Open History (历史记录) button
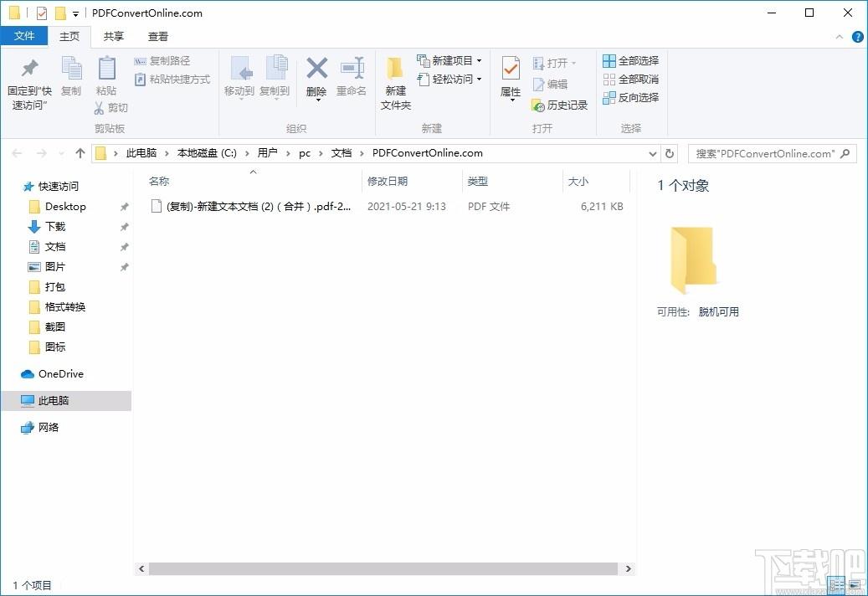The height and width of the screenshot is (596, 868). tap(559, 105)
